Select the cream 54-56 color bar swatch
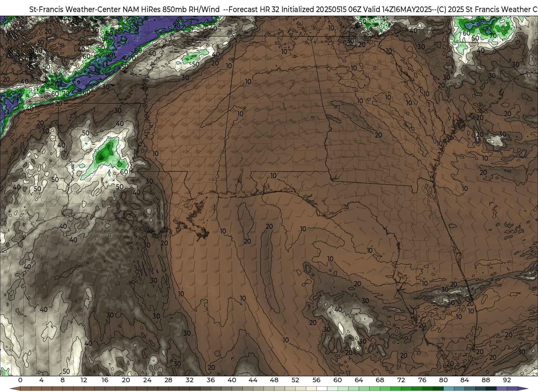 (x=311, y=389)
